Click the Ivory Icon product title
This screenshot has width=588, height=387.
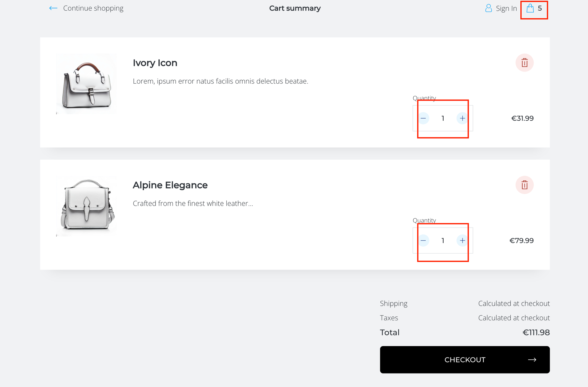(155, 63)
